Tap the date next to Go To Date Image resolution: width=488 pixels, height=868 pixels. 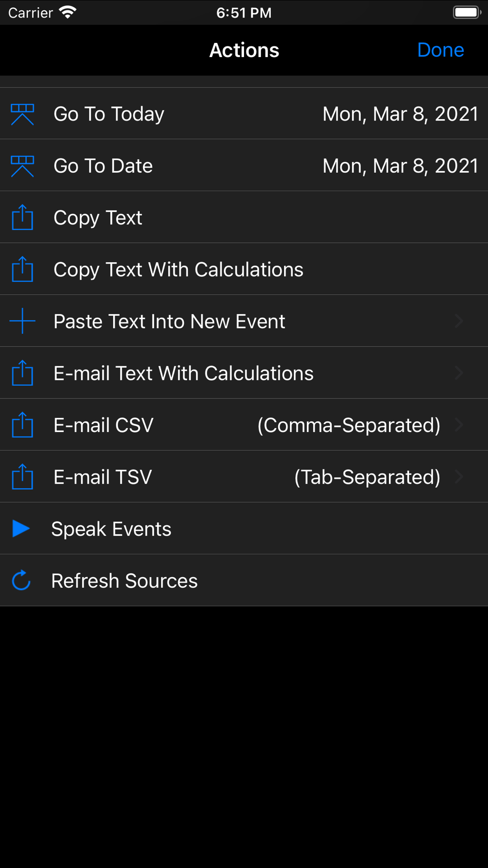pyautogui.click(x=400, y=166)
